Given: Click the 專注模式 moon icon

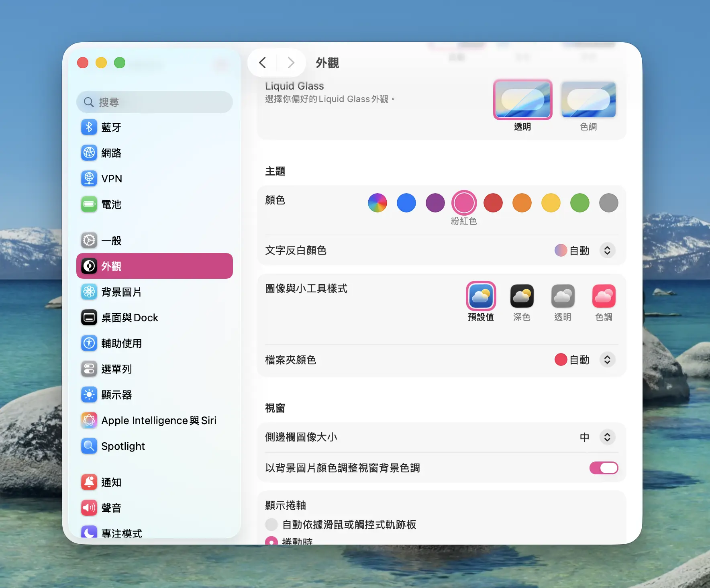Looking at the screenshot, I should [89, 532].
